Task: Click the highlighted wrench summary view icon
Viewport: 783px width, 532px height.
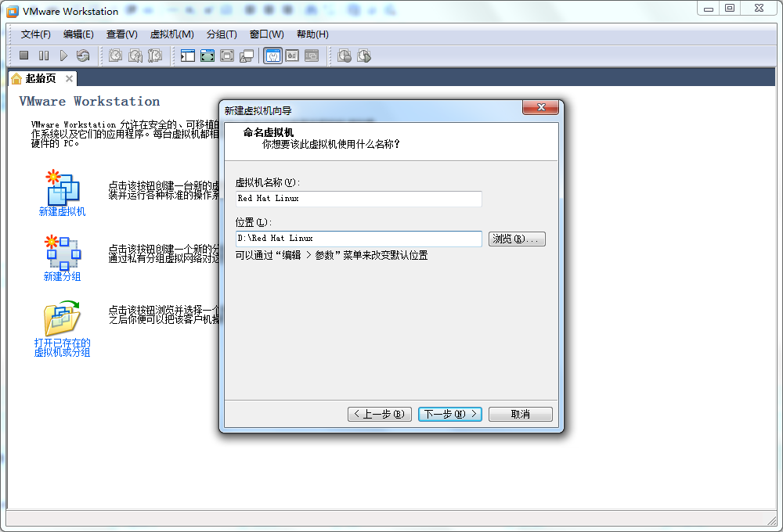Action: coord(272,56)
